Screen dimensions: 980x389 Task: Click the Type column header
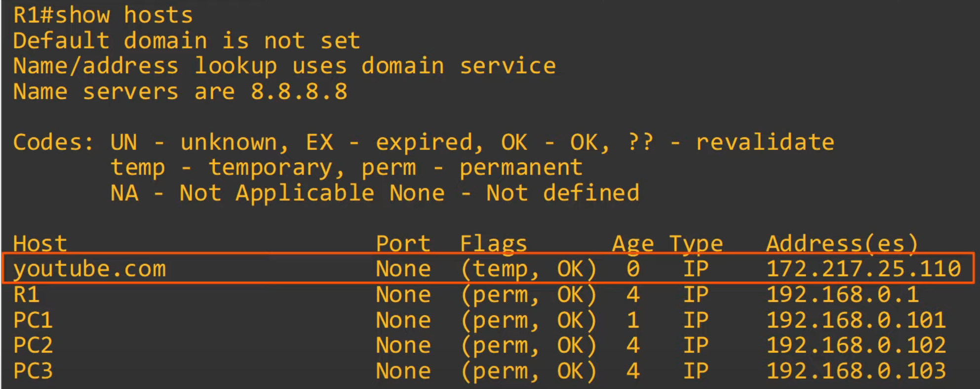696,244
